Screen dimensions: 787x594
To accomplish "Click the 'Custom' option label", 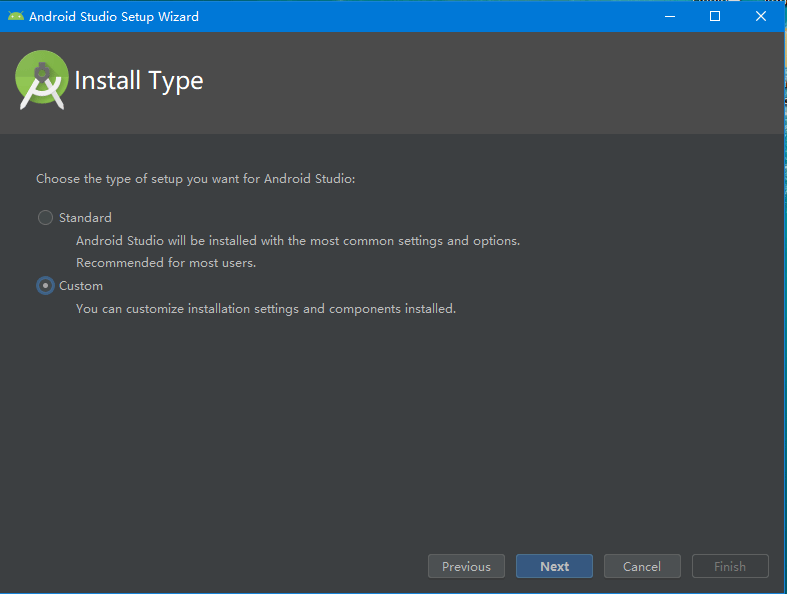I will 81,286.
